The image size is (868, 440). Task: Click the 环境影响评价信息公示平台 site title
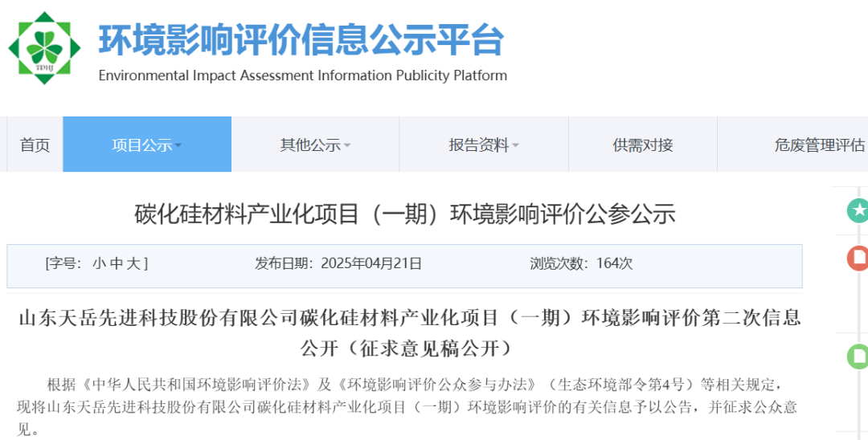coord(301,39)
